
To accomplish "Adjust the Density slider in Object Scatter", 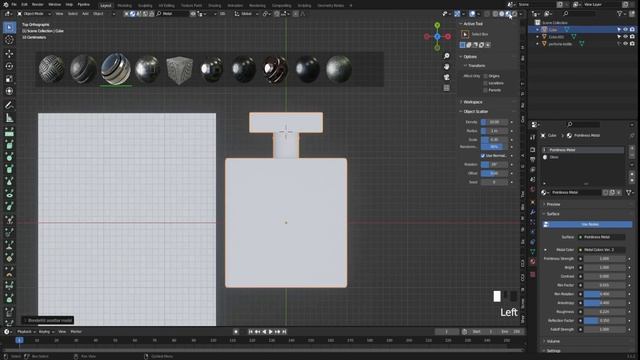I will 495,122.
